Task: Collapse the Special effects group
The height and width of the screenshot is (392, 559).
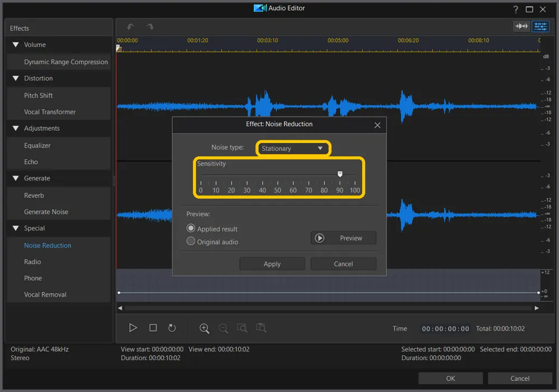Action: pyautogui.click(x=15, y=228)
